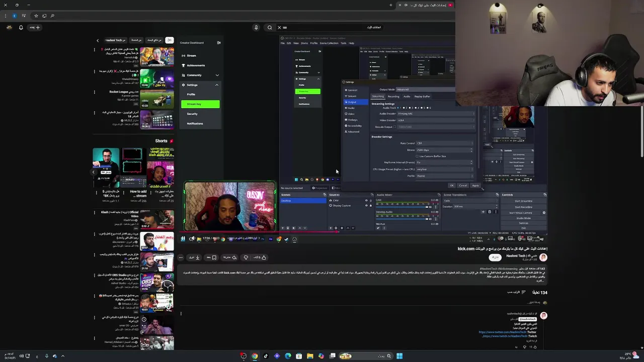
Task: Collapse the Settings section chevron
Action: point(217,85)
